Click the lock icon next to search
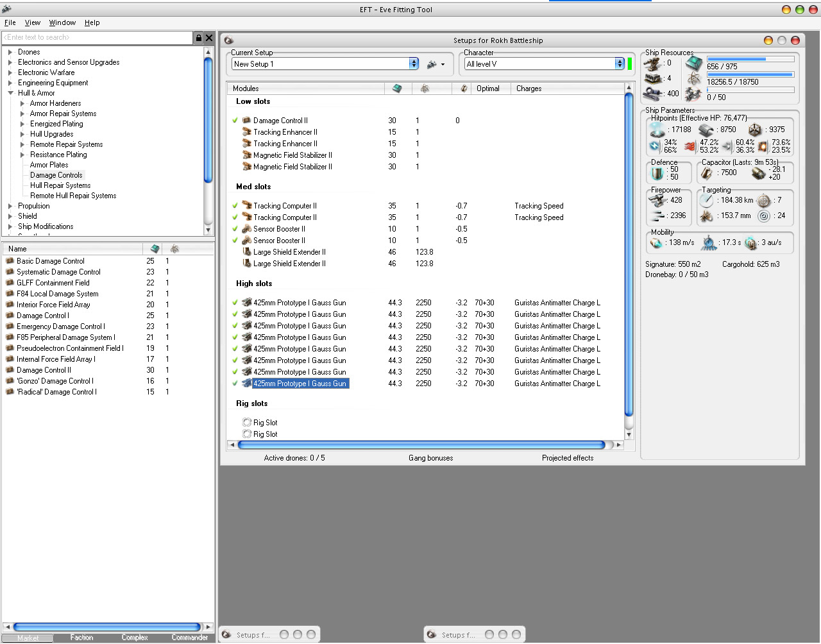821x644 pixels. [x=199, y=38]
